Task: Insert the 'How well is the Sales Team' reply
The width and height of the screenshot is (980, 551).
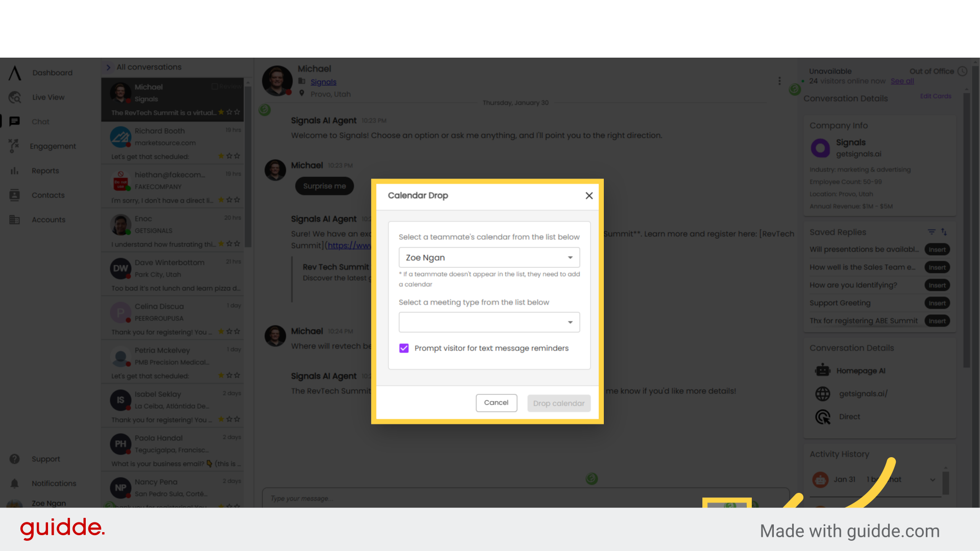Action: (937, 267)
